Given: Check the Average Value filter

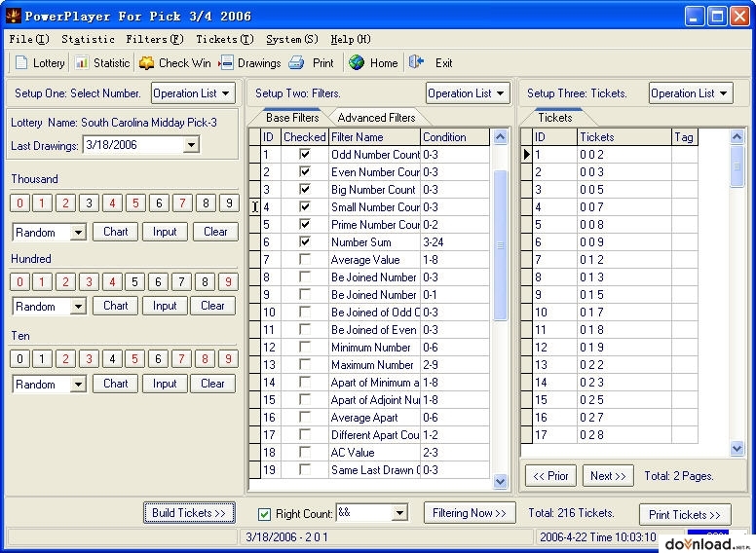Looking at the screenshot, I should click(x=305, y=259).
